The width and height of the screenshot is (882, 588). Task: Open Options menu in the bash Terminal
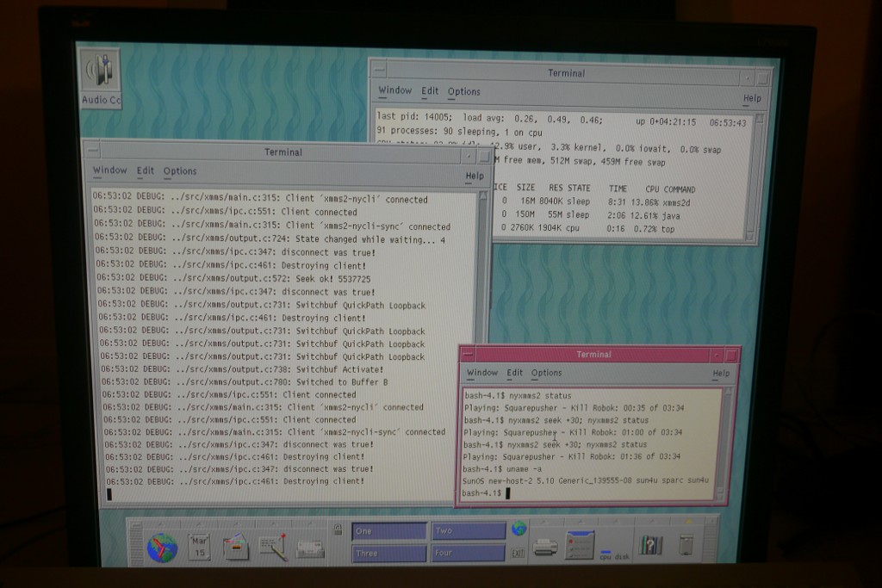click(x=546, y=373)
